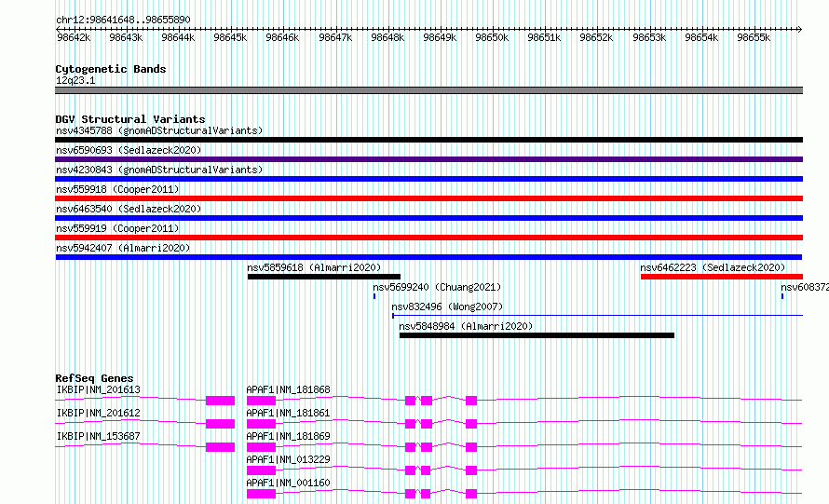Open the APAF1|NM_001160 transcript label
Image resolution: width=829 pixels, height=504 pixels.
click(x=288, y=483)
